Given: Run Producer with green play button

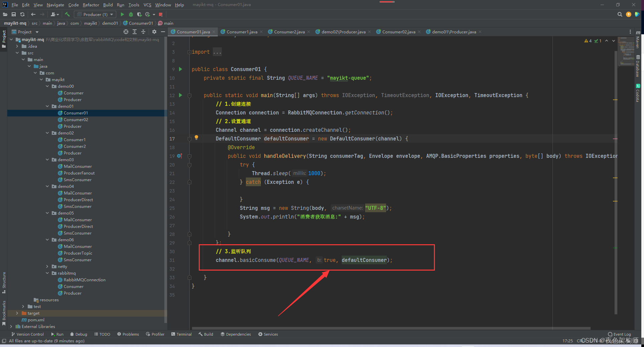Looking at the screenshot, I should [122, 14].
